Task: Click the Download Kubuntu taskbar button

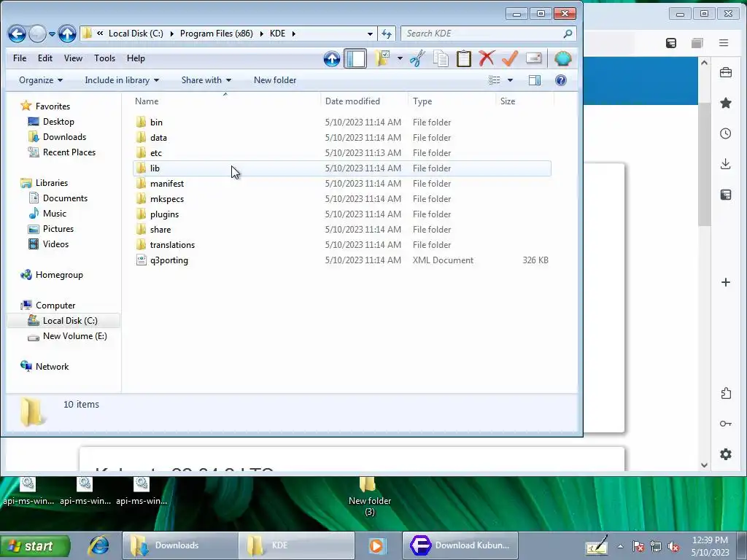Action: 460,545
